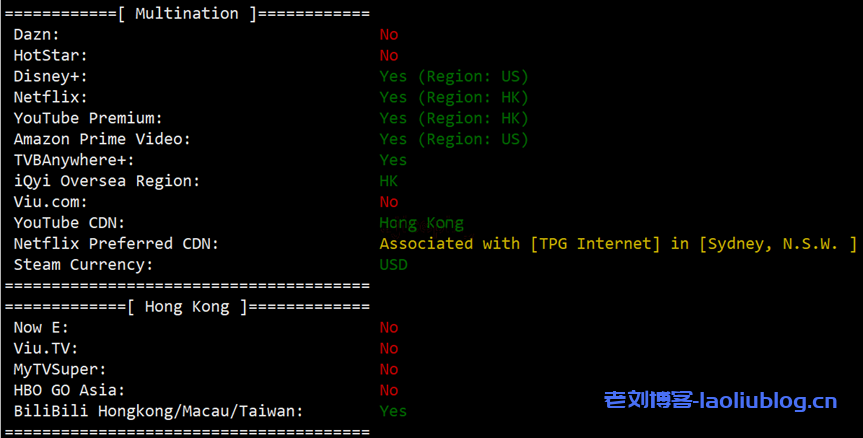Image resolution: width=863 pixels, height=438 pixels.
Task: Click the Multination section header text
Action: pos(187,14)
